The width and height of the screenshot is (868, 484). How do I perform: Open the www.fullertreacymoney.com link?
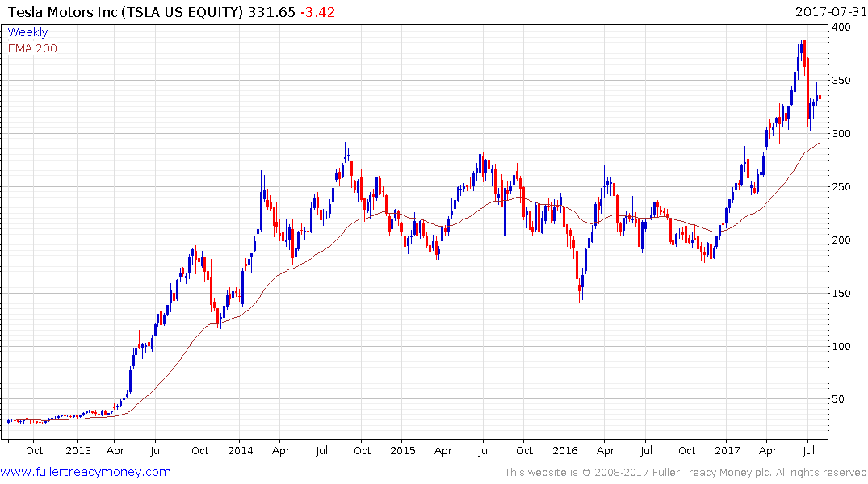pyautogui.click(x=86, y=472)
